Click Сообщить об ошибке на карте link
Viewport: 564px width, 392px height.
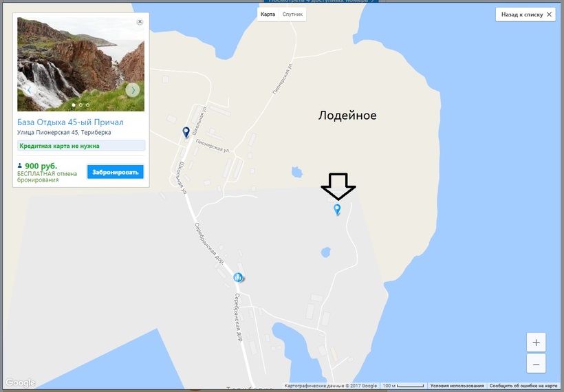coord(523,386)
